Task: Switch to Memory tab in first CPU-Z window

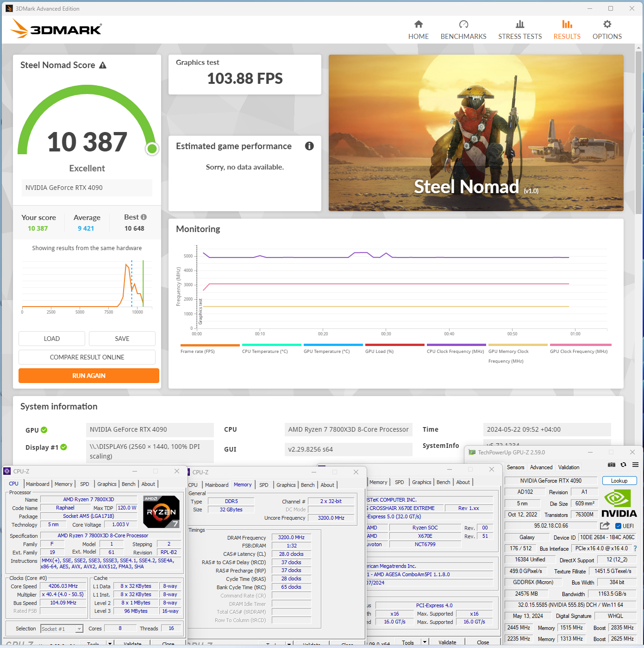Action: pyautogui.click(x=63, y=484)
